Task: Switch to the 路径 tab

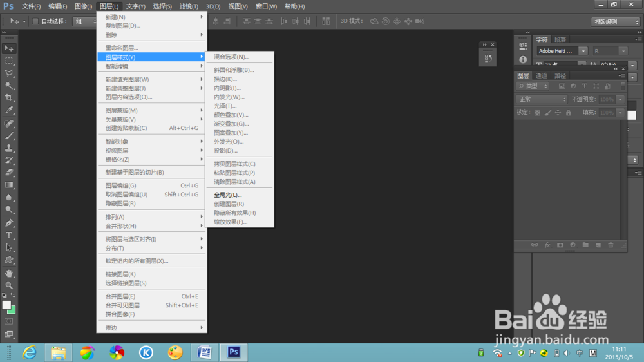Action: pos(560,75)
